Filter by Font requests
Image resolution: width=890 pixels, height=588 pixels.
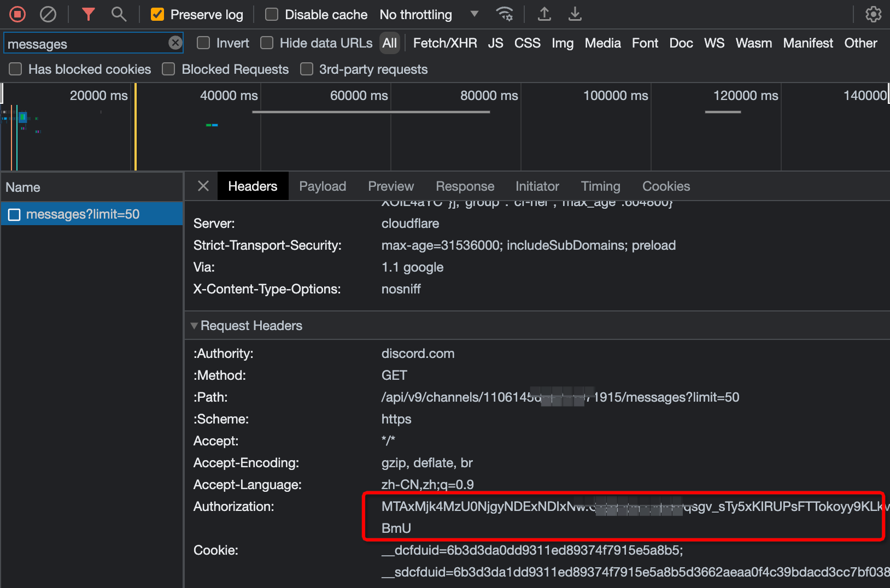coord(645,43)
